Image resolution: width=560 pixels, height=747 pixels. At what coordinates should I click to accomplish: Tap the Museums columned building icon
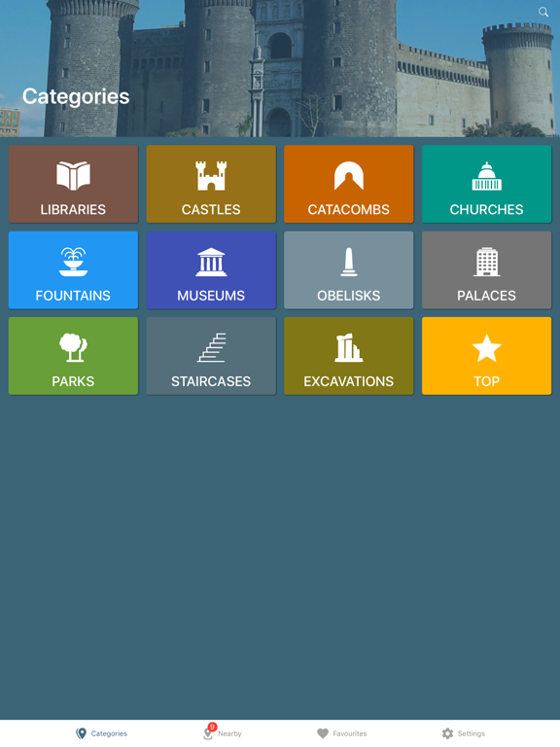coord(211,262)
